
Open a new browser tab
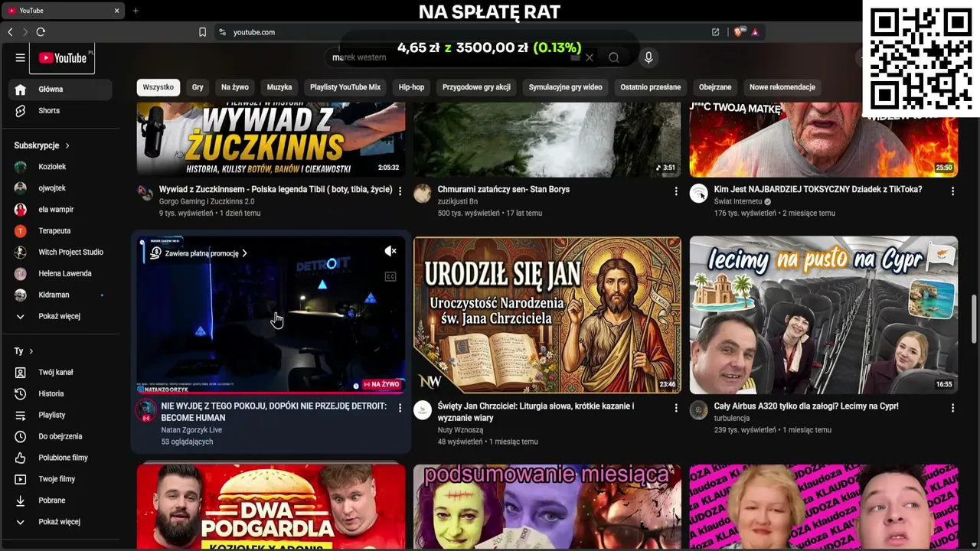point(136,11)
